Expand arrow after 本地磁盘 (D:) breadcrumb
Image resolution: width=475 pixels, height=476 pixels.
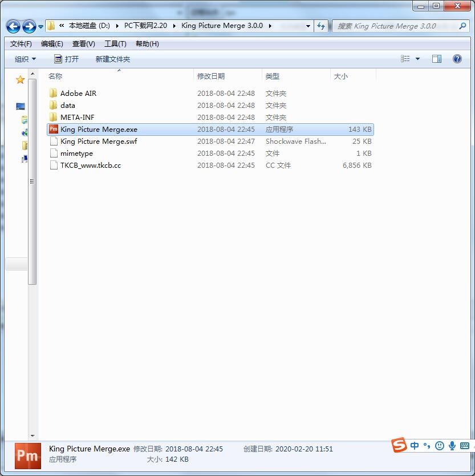(117, 26)
